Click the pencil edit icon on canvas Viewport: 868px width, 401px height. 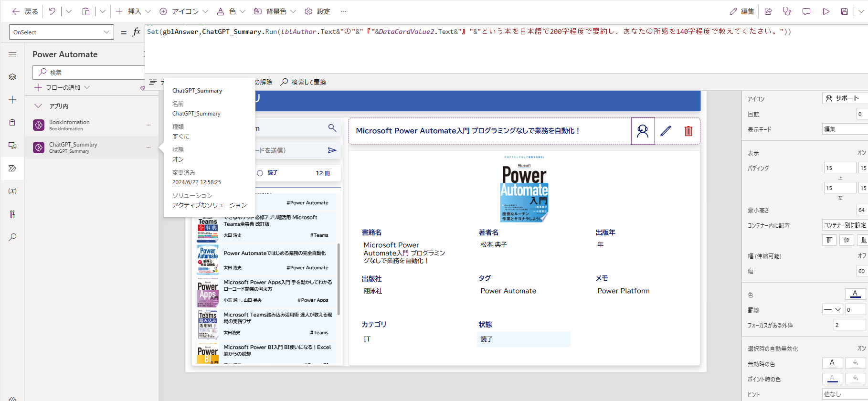tap(666, 131)
